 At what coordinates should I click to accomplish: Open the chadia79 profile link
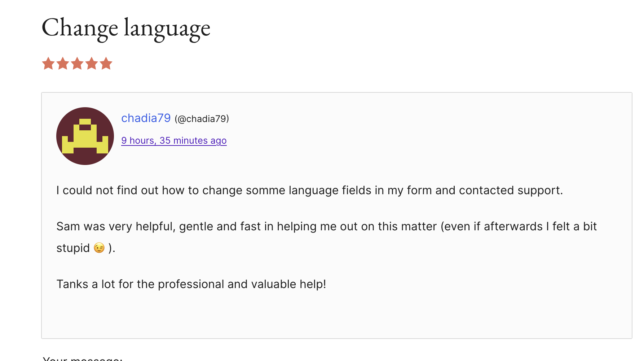pos(146,118)
